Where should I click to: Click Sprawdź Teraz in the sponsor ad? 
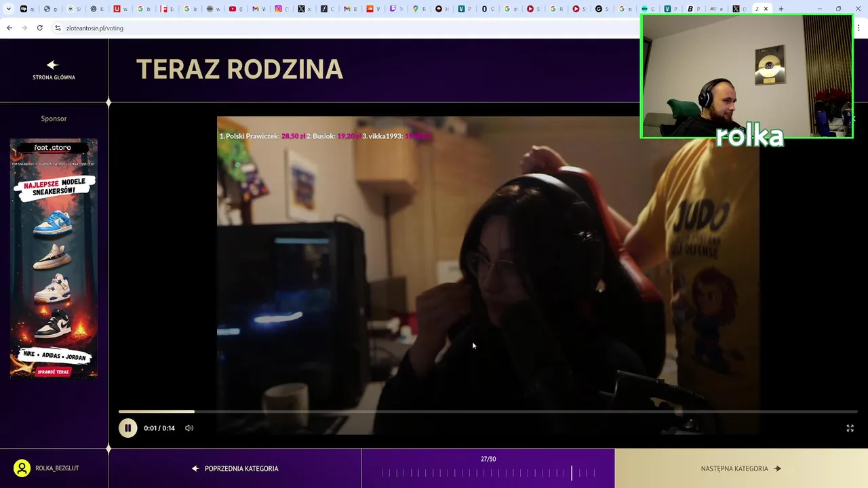[54, 372]
